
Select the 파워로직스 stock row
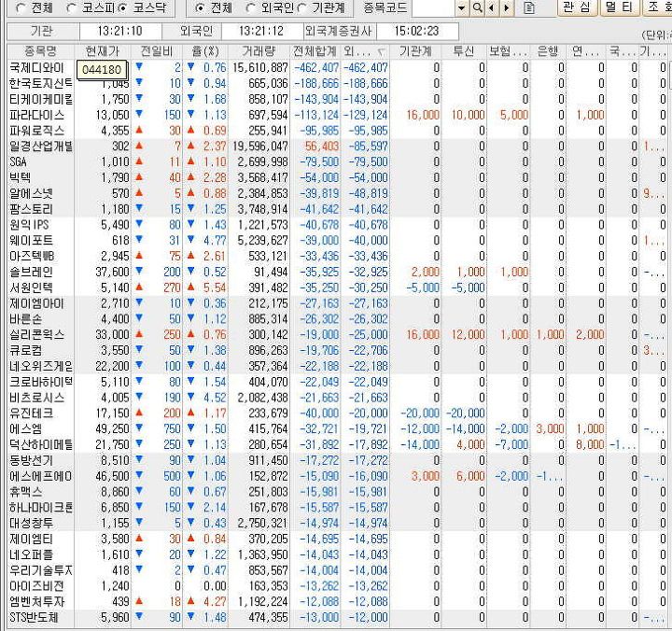(x=336, y=131)
